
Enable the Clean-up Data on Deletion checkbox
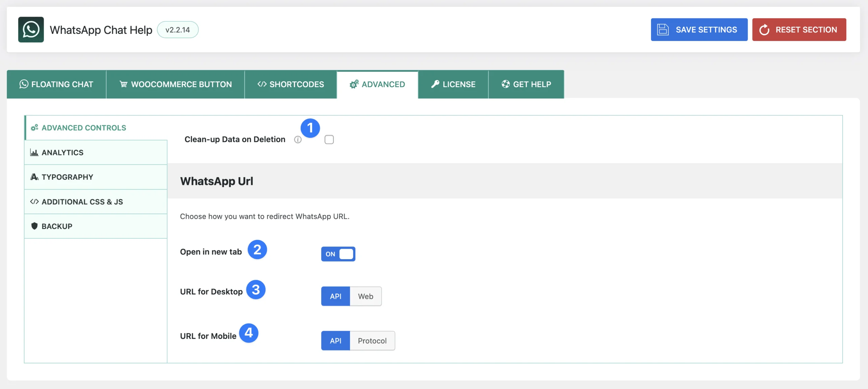tap(329, 140)
